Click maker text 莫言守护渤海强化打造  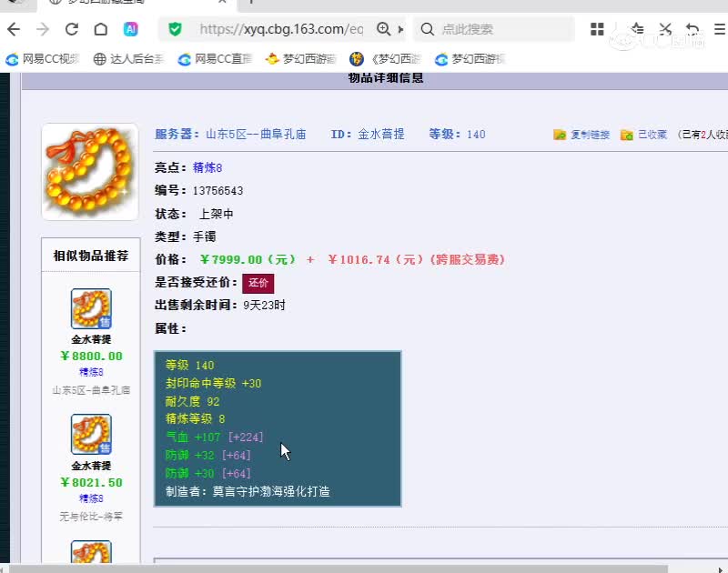point(271,491)
